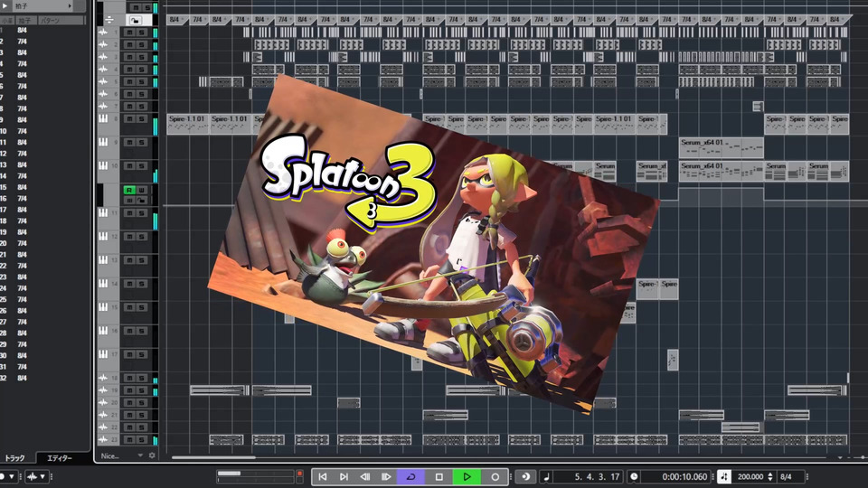868x488 pixels.
Task: Open track list settings gear icon
Action: coord(152,455)
